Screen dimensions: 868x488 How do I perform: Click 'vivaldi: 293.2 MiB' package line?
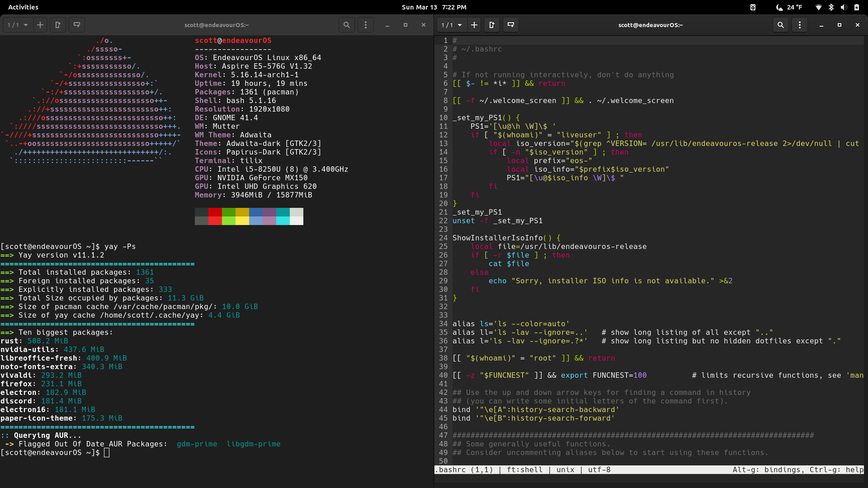point(41,375)
